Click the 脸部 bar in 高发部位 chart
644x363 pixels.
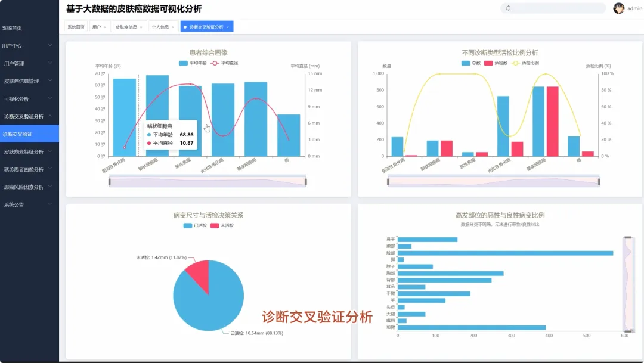point(505,253)
